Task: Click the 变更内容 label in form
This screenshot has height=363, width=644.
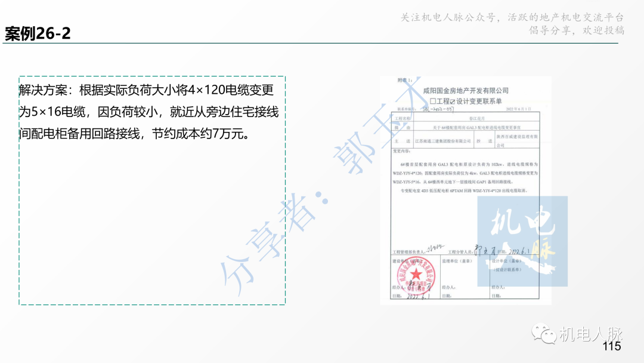Action: pyautogui.click(x=402, y=151)
